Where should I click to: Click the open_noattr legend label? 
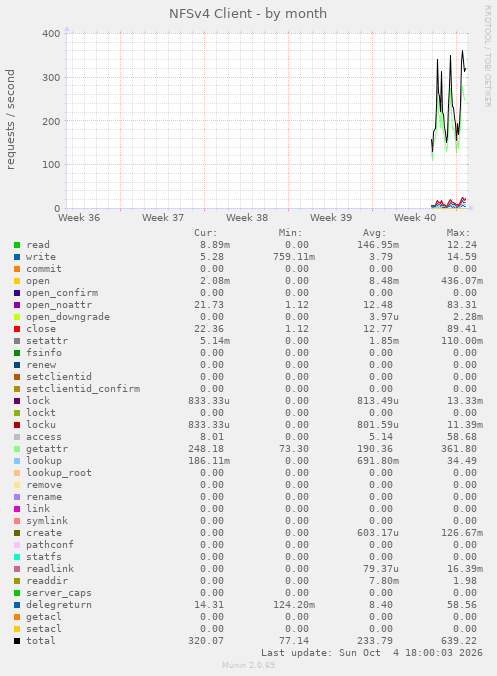[x=59, y=305]
